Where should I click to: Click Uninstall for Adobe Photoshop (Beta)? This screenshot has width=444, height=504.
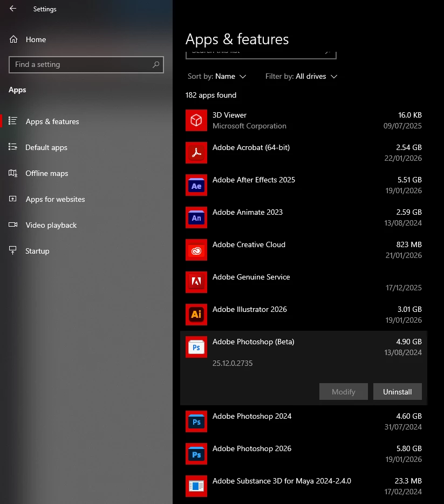click(398, 392)
